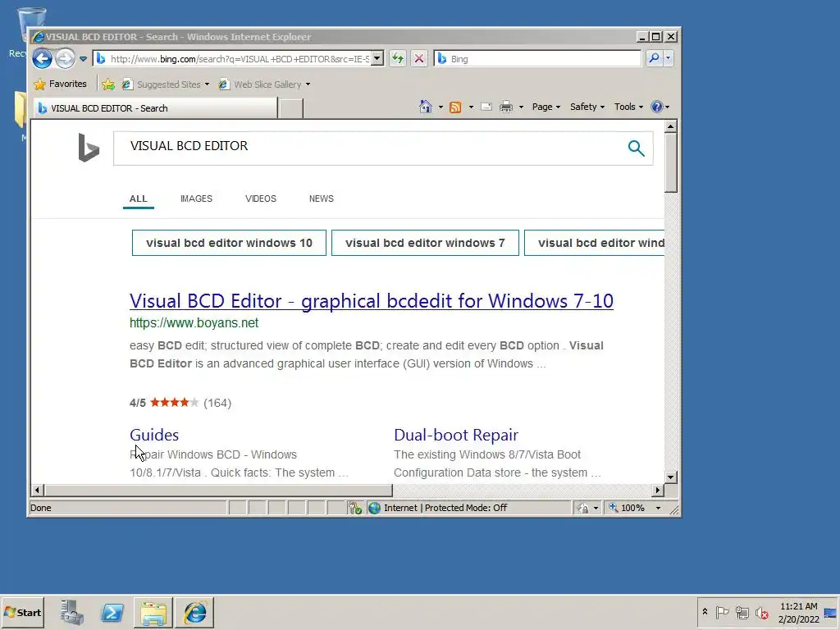The image size is (840, 630).
Task: Open Server Manager from the taskbar
Action: pyautogui.click(x=72, y=612)
